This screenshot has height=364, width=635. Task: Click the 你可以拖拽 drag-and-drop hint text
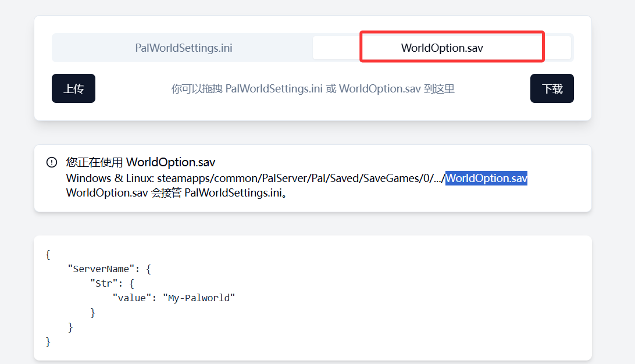[x=197, y=89]
